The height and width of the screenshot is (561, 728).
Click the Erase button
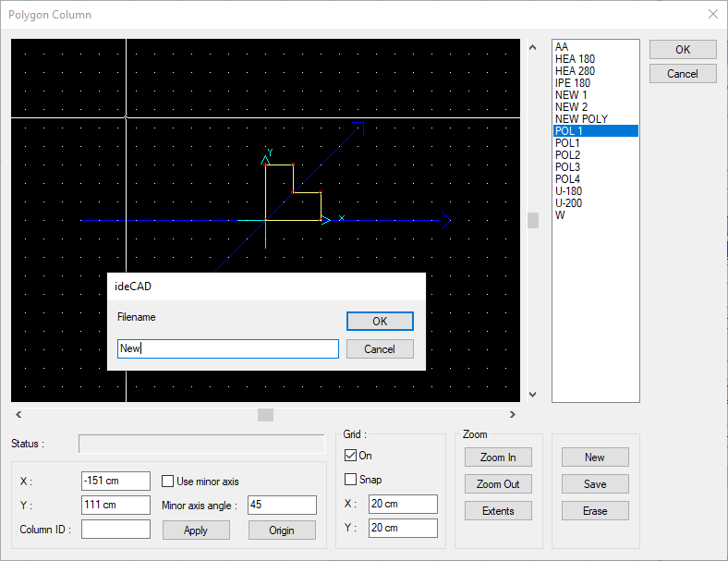coord(595,510)
